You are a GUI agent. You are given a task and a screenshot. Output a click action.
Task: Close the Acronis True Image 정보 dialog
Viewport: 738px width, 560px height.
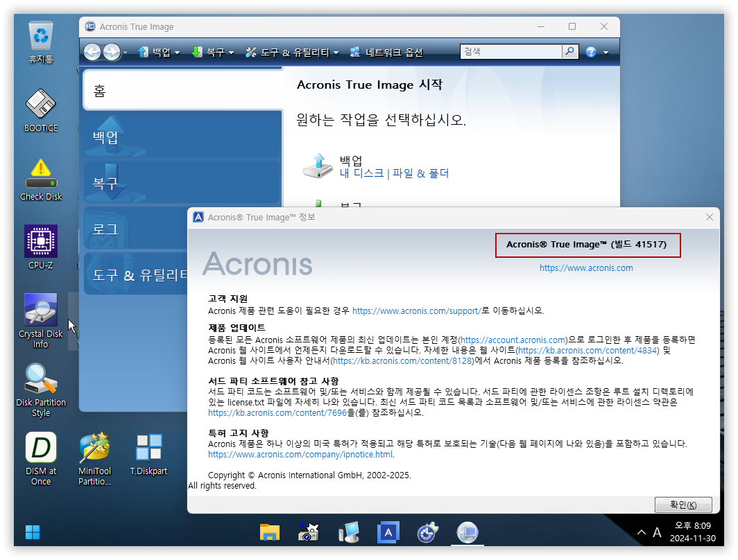coord(710,217)
